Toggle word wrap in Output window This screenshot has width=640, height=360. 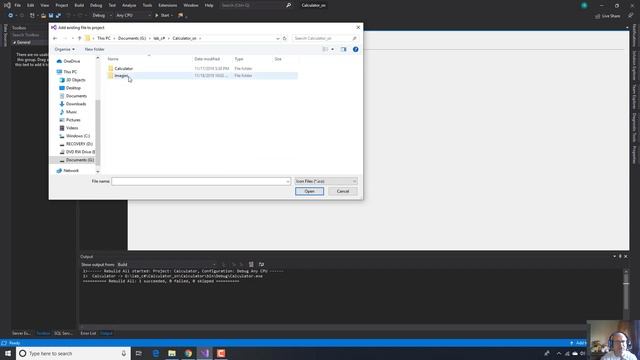pyautogui.click(x=261, y=264)
